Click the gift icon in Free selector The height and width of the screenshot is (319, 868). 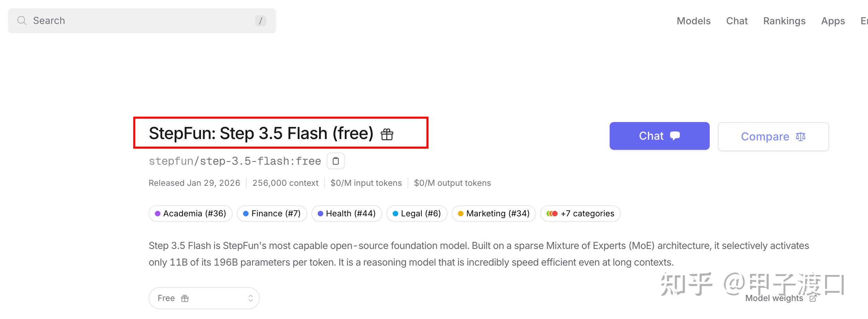[185, 299]
